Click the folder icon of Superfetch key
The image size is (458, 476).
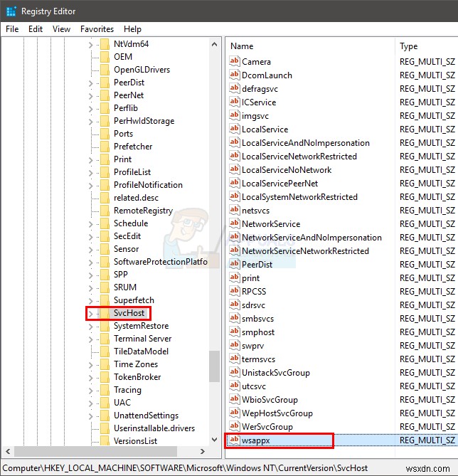pos(105,300)
